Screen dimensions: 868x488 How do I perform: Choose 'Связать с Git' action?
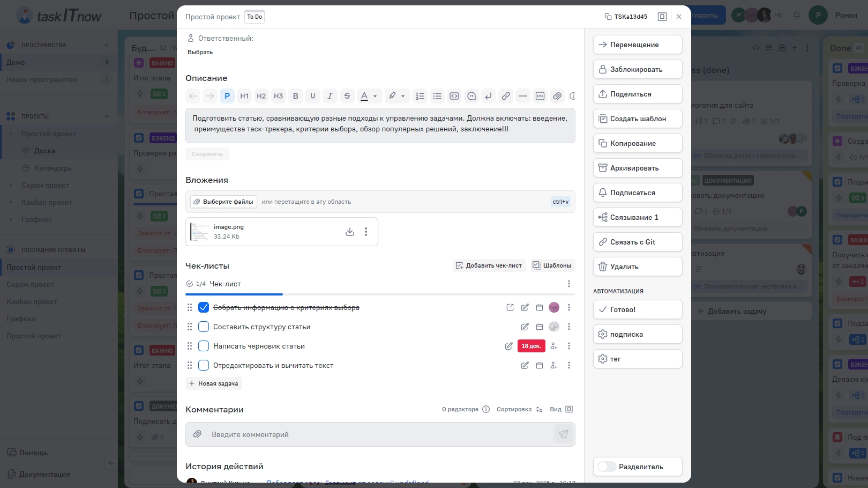(x=637, y=242)
